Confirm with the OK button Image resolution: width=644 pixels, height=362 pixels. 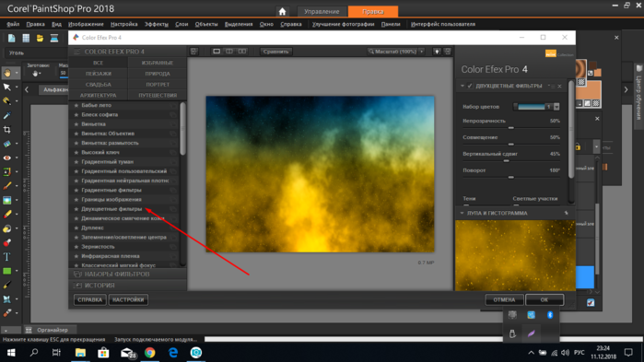pos(544,299)
